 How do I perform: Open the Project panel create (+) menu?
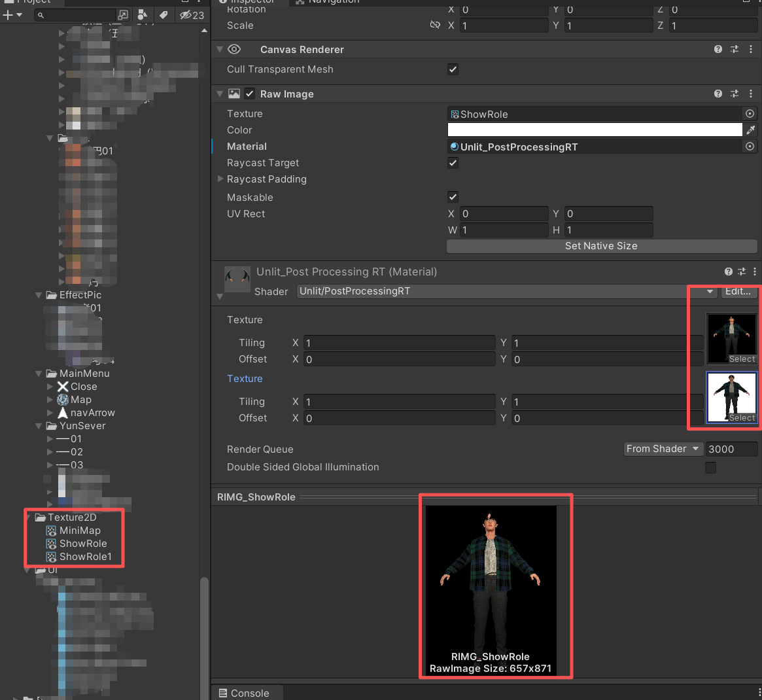click(12, 15)
